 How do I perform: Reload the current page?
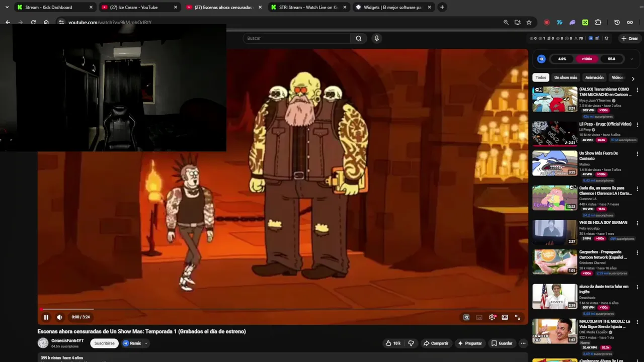pos(33,23)
